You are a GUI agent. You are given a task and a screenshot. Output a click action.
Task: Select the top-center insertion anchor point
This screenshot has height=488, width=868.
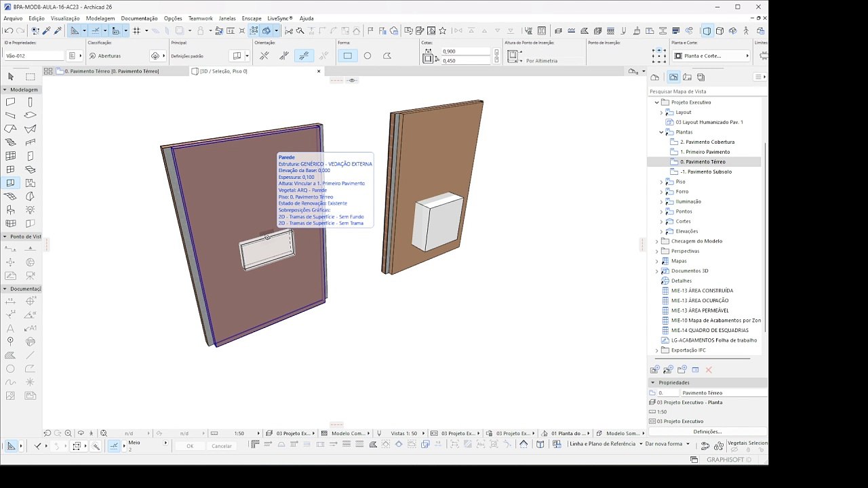(659, 51)
